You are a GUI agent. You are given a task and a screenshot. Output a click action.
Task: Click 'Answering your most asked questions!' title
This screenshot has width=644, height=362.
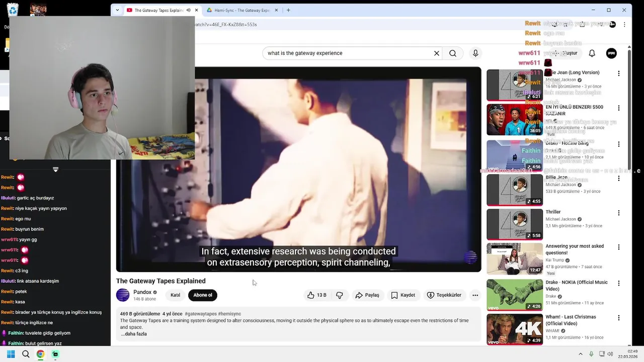(x=575, y=249)
